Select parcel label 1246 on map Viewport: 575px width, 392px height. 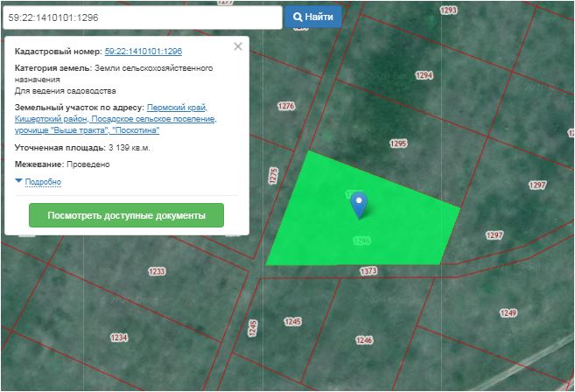pyautogui.click(x=364, y=339)
